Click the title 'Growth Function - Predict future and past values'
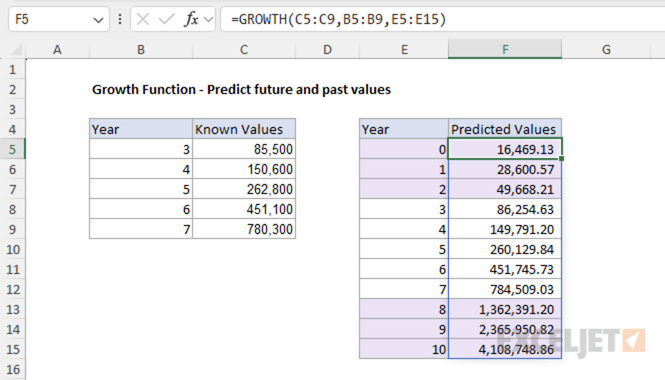Viewport: 665px width, 380px height. pyautogui.click(x=241, y=89)
